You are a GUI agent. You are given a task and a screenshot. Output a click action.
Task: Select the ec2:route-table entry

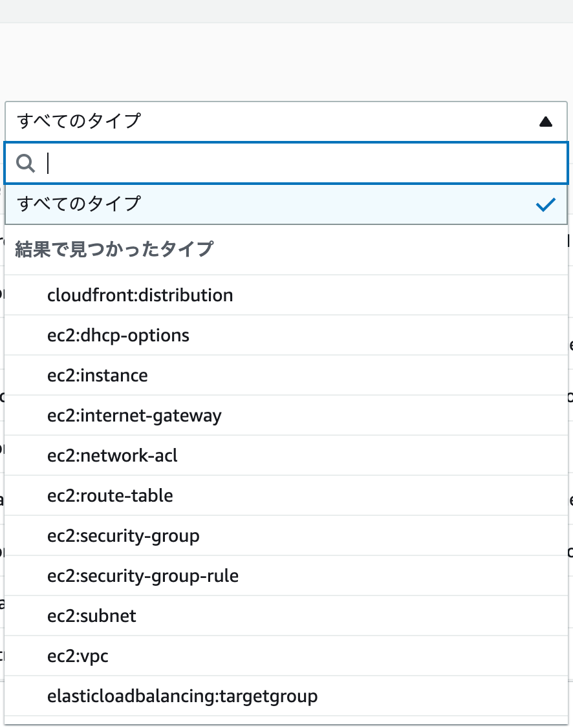(286, 495)
